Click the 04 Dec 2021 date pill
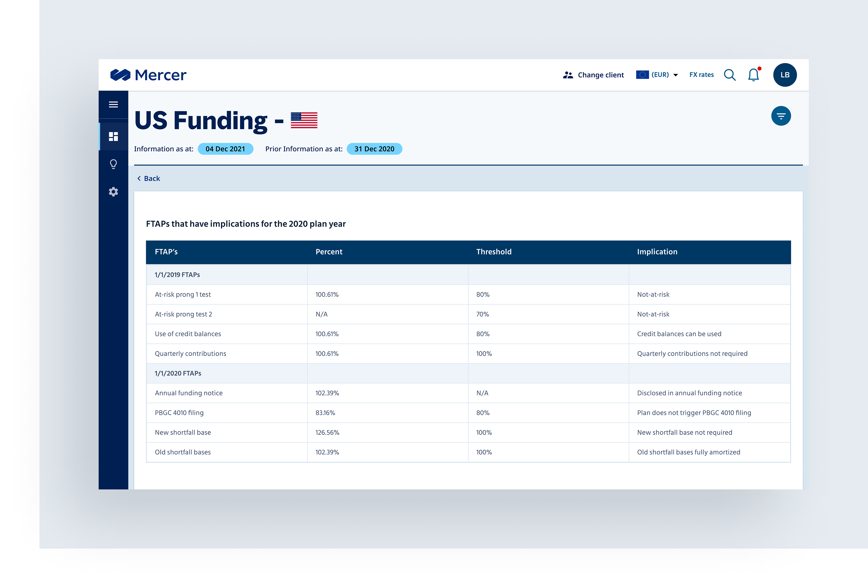 click(225, 149)
